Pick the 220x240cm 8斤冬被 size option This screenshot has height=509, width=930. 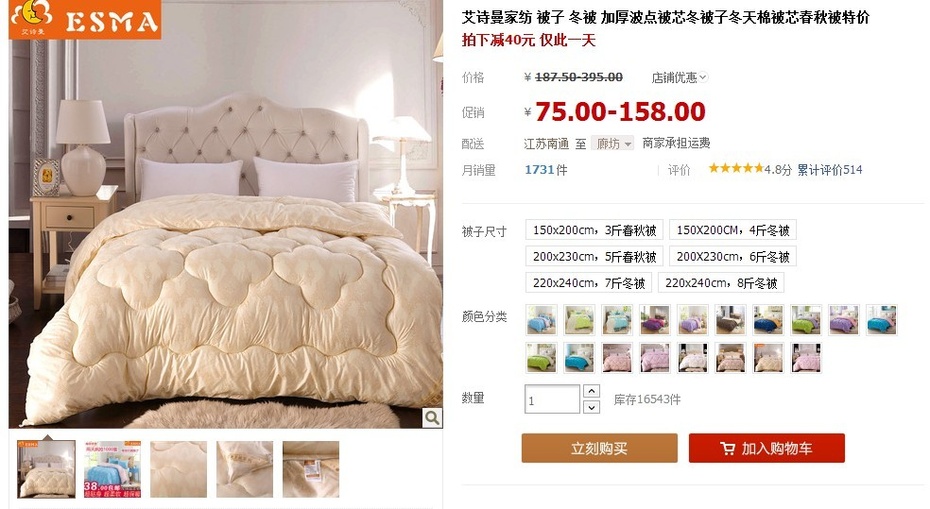click(721, 283)
